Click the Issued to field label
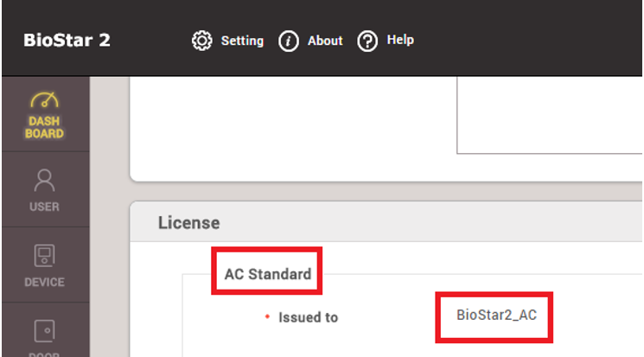Viewport: 644px width, 357px height. [x=308, y=317]
